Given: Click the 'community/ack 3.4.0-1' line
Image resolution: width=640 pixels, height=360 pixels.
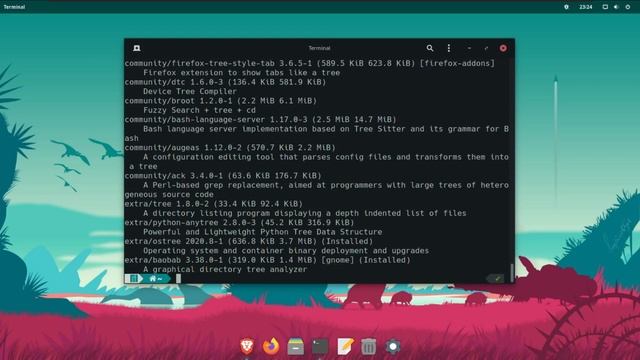Looking at the screenshot, I should pyautogui.click(x=223, y=176).
